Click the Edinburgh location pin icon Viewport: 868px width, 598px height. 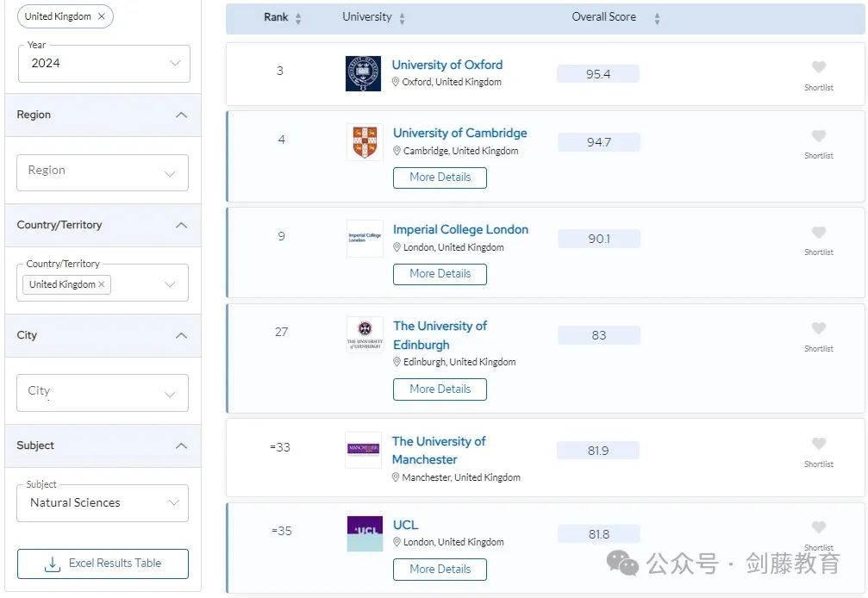coord(397,362)
